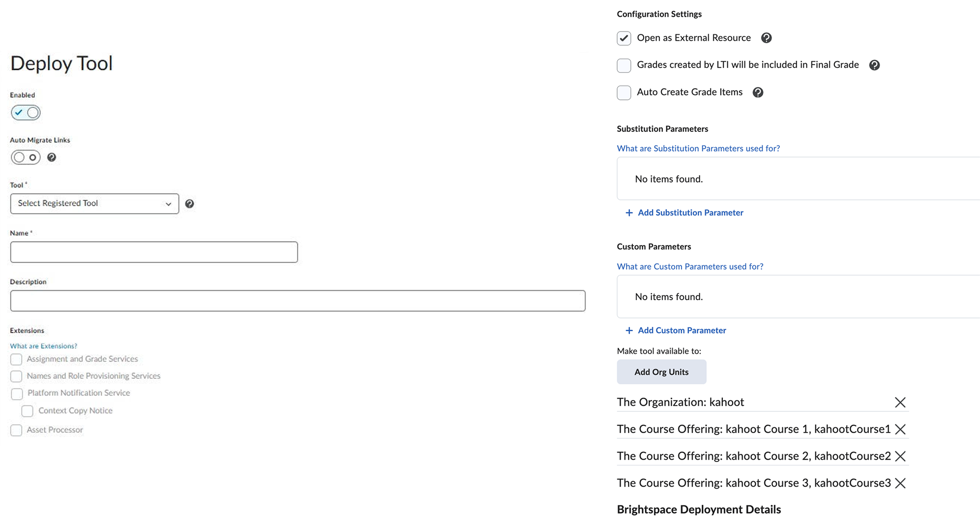Check Assignment and Grade Services extension

16,359
